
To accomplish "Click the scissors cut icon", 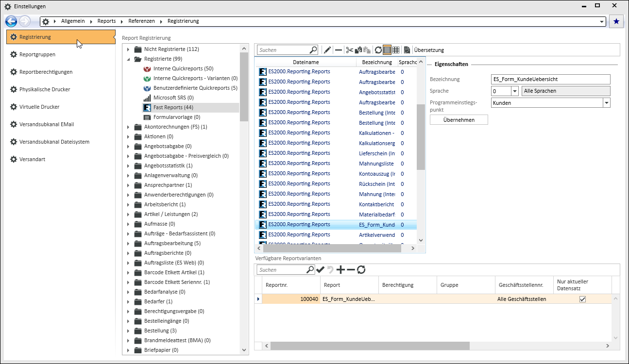I will coord(349,50).
